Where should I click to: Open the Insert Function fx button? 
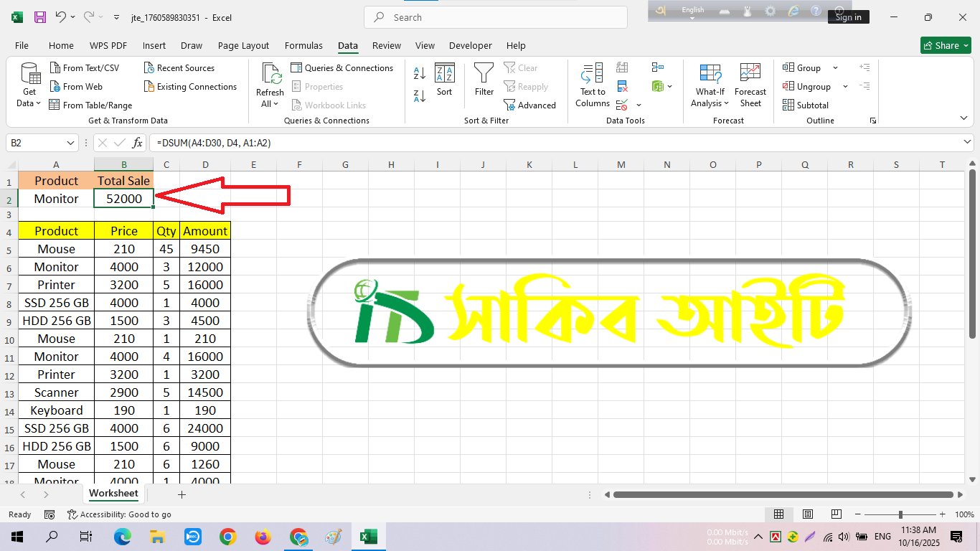(138, 143)
